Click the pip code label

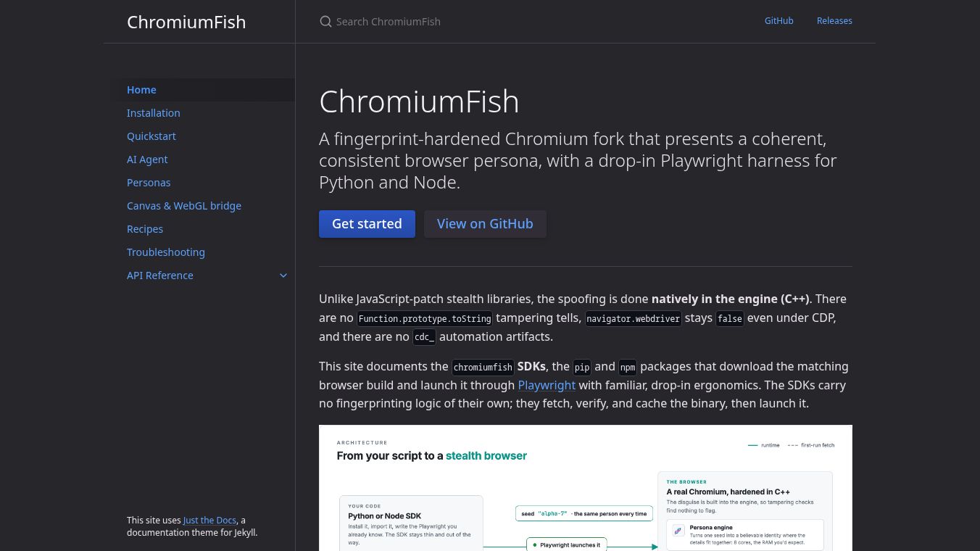pyautogui.click(x=582, y=367)
